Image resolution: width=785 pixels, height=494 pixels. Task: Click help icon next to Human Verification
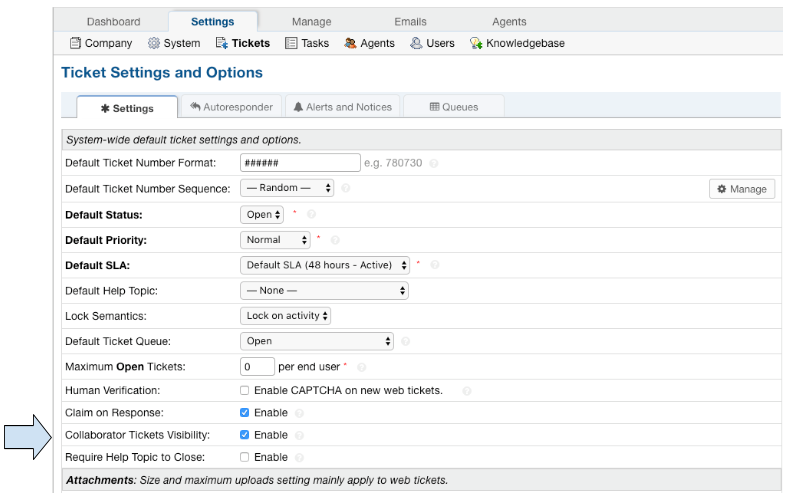pyautogui.click(x=467, y=390)
